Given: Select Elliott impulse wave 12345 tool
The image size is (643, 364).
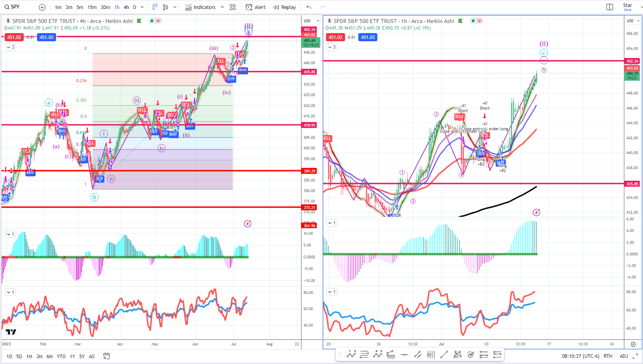Looking at the screenshot, I should pos(351,354).
